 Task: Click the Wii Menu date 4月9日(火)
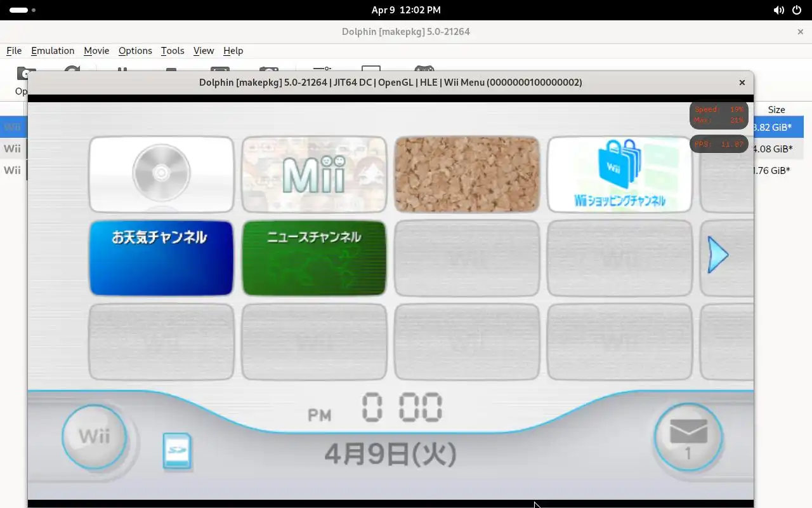390,453
